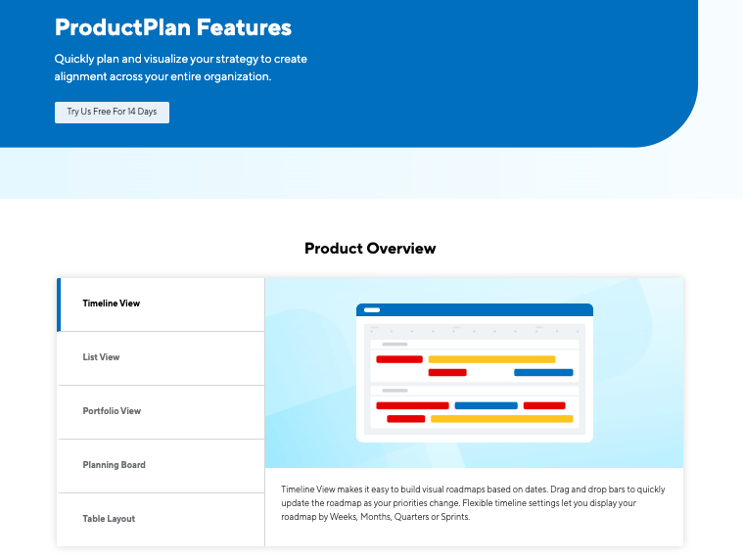Image resolution: width=743 pixels, height=560 pixels.
Task: Click the Product Overview heading
Action: click(x=370, y=249)
